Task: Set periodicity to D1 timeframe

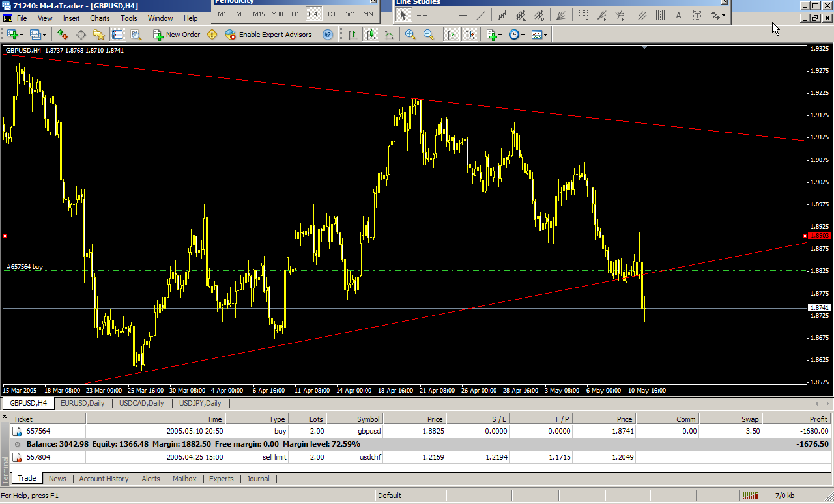Action: tap(332, 14)
